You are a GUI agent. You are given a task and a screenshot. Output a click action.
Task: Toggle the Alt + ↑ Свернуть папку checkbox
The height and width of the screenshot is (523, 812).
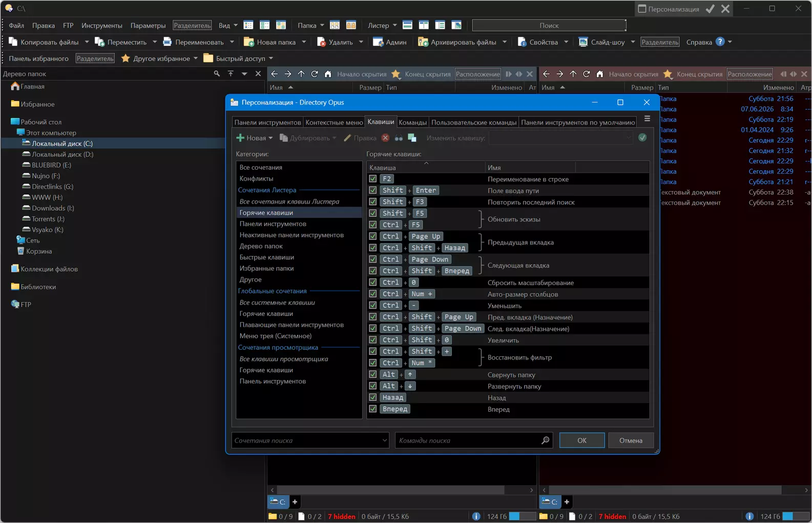[x=373, y=374]
